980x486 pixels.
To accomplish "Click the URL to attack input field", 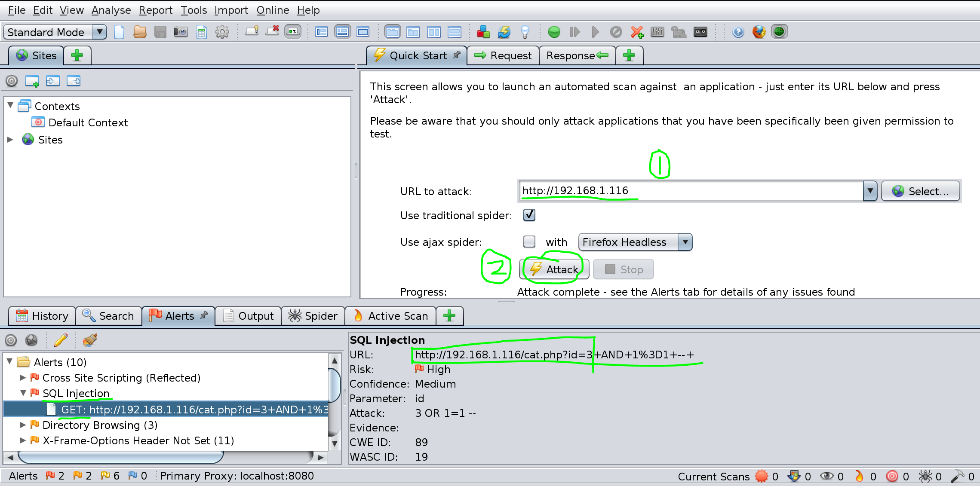I will (690, 191).
